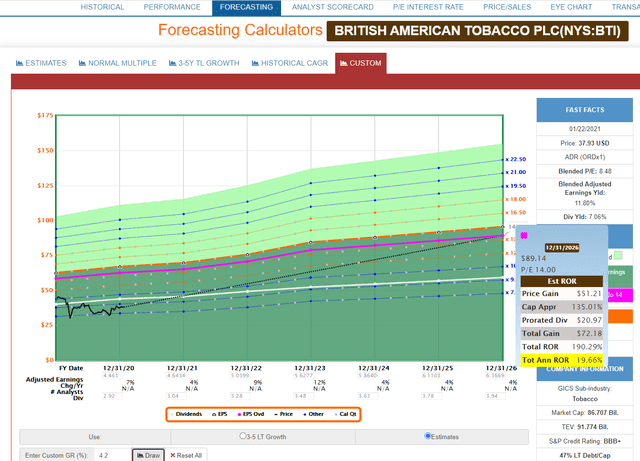Click TEV: 91.774 Bil. entry
Image resolution: width=640 pixels, height=461 pixels.
pos(584,427)
